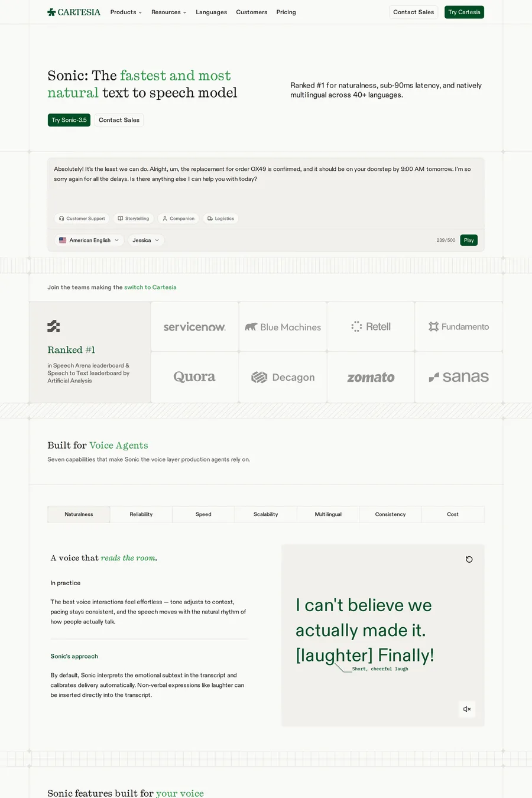The width and height of the screenshot is (532, 798).
Task: Select the Customer Support sample chip
Action: pyautogui.click(x=82, y=219)
